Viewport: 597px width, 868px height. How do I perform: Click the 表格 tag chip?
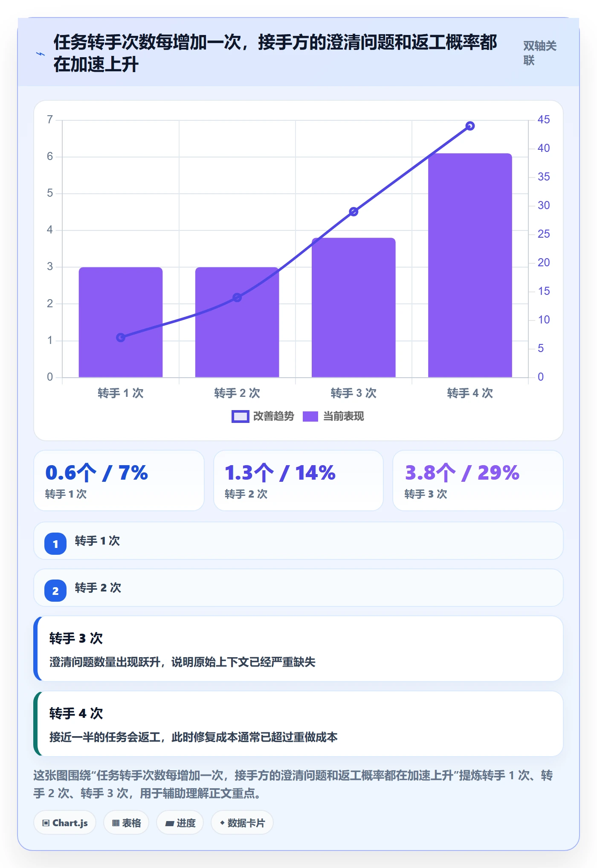(x=126, y=823)
